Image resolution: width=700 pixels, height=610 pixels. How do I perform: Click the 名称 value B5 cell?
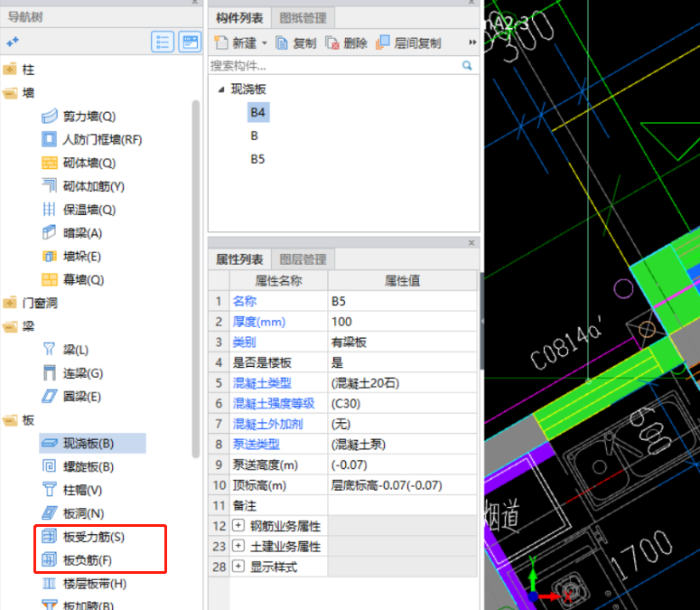402,302
